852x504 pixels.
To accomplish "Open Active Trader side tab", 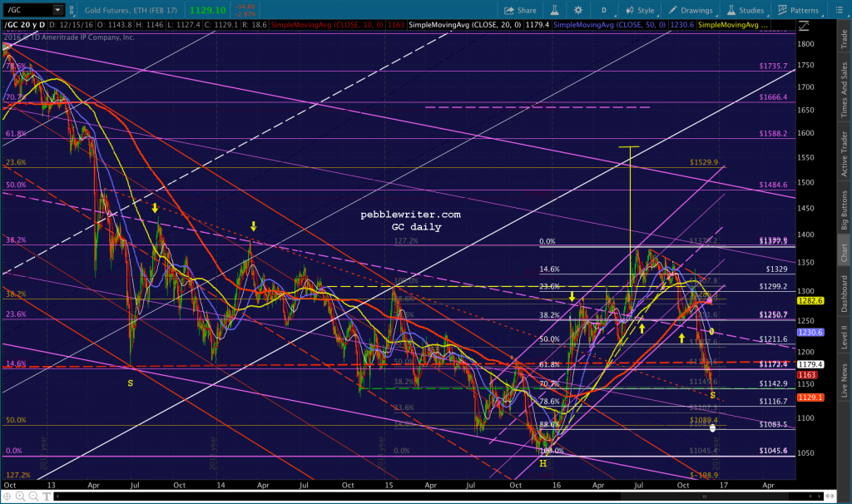I will point(844,154).
